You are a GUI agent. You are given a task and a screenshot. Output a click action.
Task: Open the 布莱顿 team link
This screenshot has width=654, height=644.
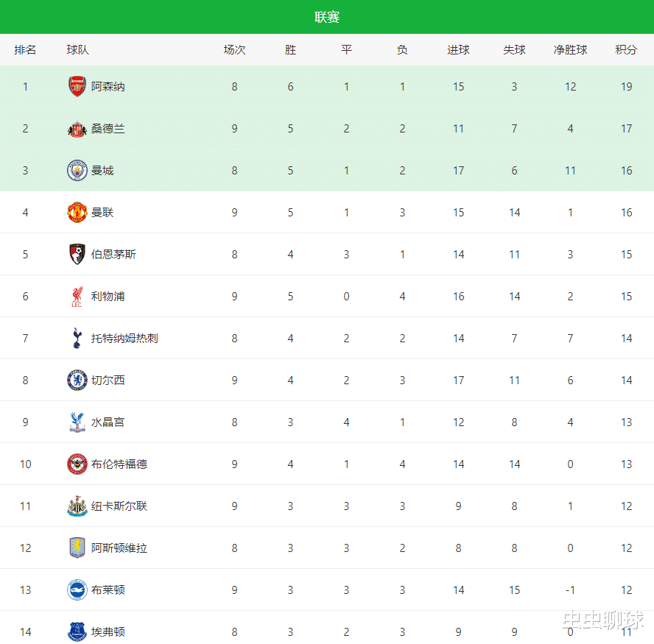pos(108,590)
